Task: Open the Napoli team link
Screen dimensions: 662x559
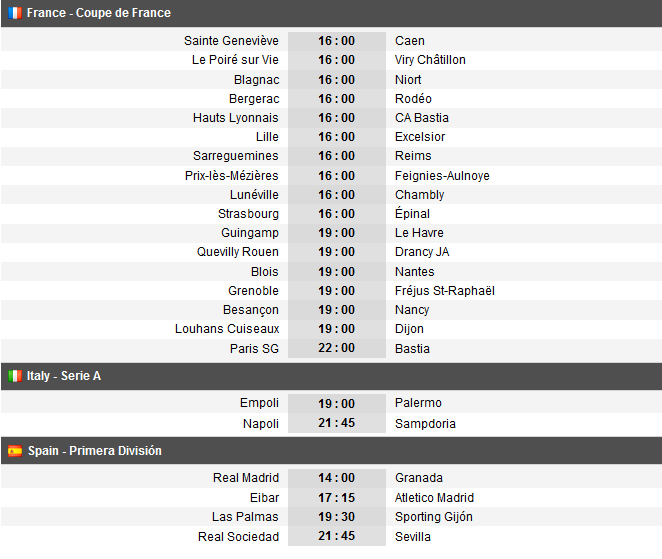Action: (x=260, y=424)
